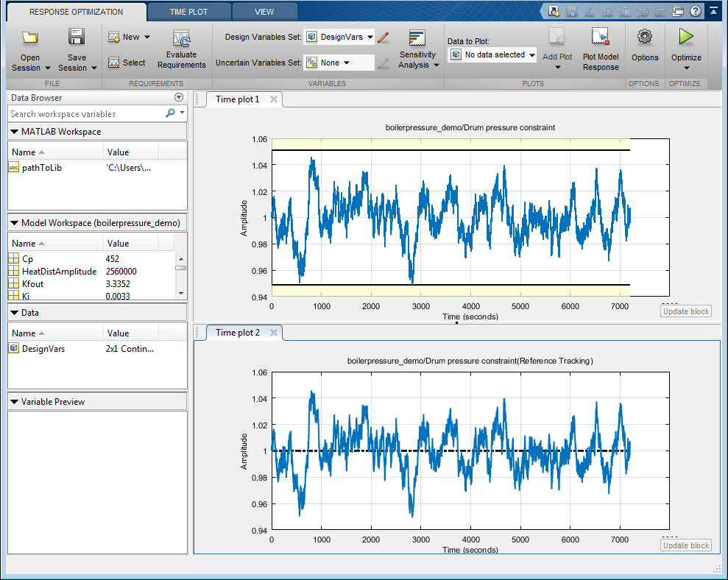The height and width of the screenshot is (580, 728).
Task: Click the help question mark icon
Action: (696, 11)
